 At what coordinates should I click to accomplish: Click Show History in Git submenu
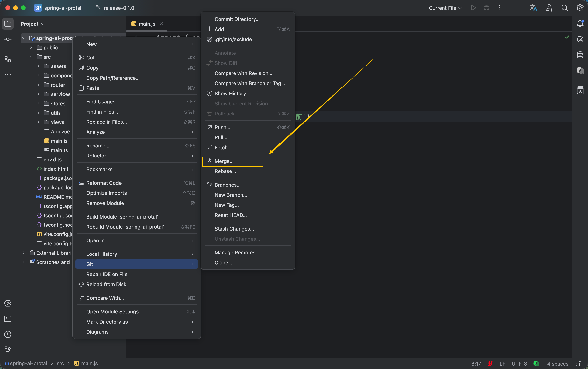pyautogui.click(x=230, y=94)
